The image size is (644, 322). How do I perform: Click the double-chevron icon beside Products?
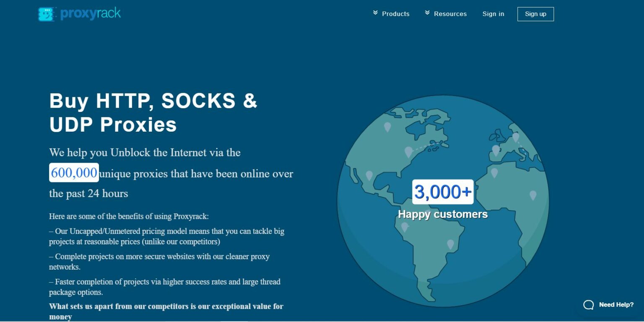(375, 13)
